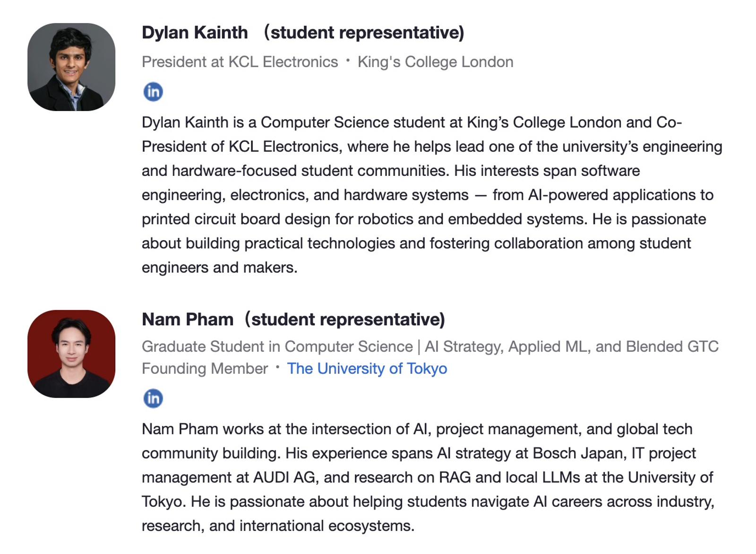Click "RAG and local LLMs" in Nam's bio
This screenshot has width=756, height=554.
point(509,477)
